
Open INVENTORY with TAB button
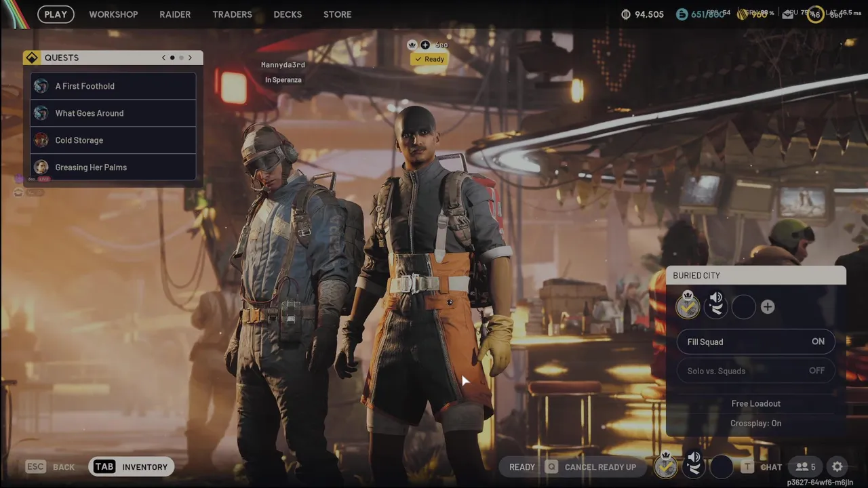[131, 466]
